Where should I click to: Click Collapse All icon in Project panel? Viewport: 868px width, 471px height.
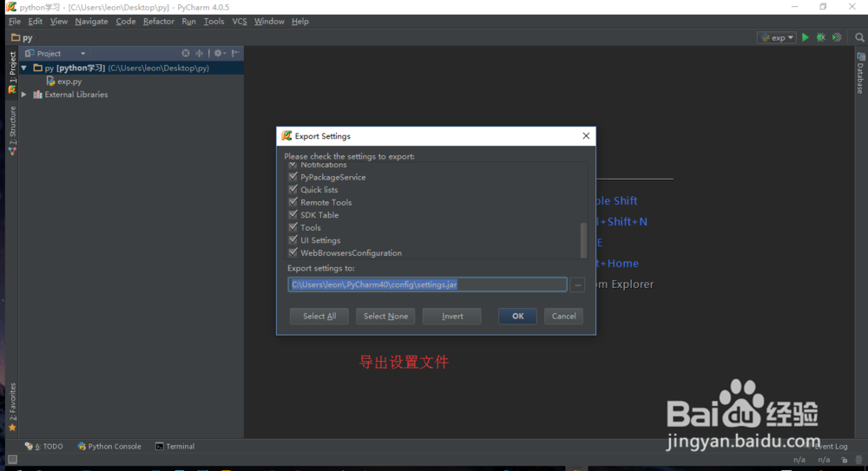click(200, 53)
